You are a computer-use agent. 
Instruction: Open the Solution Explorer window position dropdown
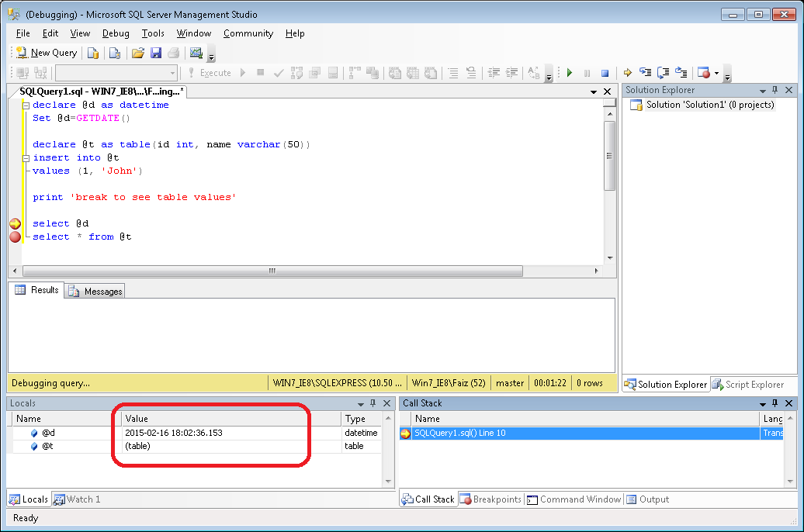[762, 91]
